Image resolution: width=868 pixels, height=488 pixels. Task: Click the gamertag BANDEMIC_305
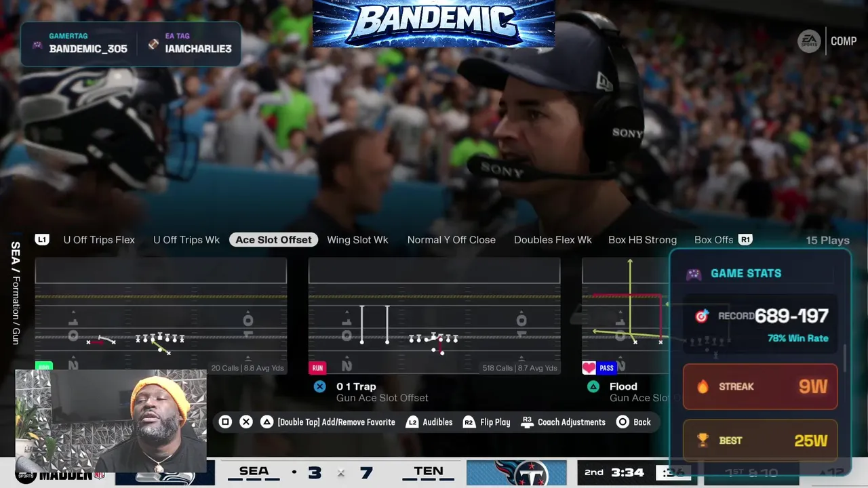(88, 49)
